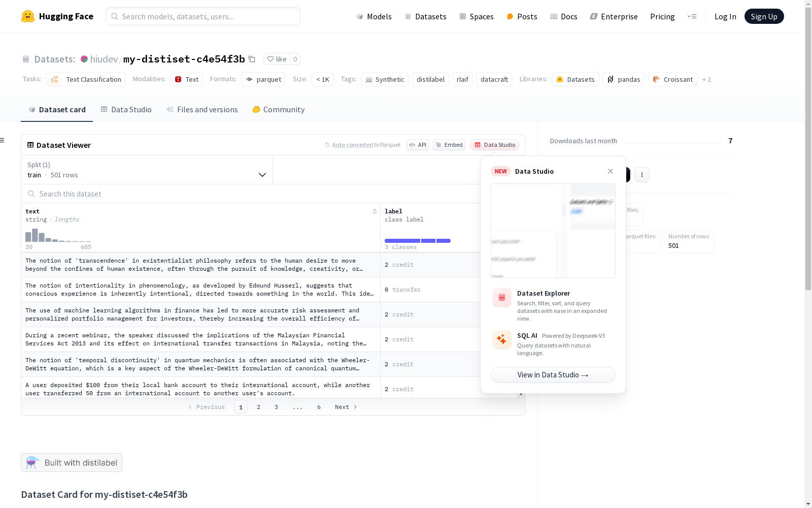The width and height of the screenshot is (812, 508).
Task: Go to Datasets in the top navigation
Action: click(425, 16)
